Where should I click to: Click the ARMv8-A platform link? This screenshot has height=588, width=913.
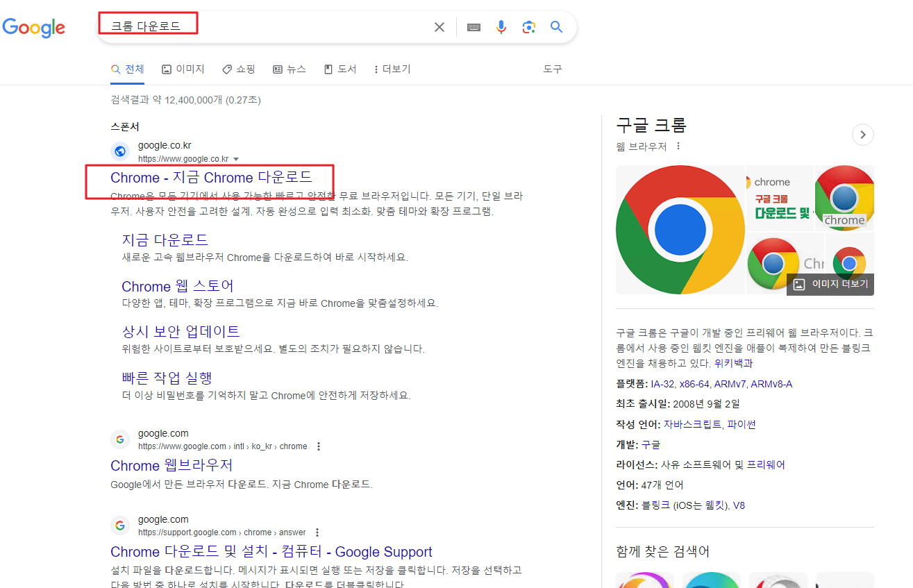point(771,384)
